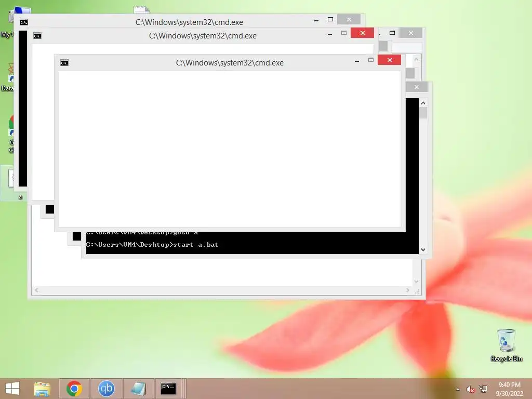Maximize the gray window behind on the right

point(392,33)
